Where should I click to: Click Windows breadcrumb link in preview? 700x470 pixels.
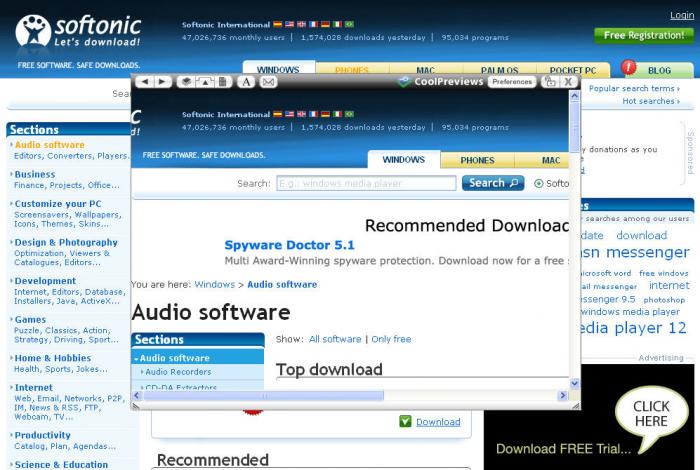coord(215,284)
